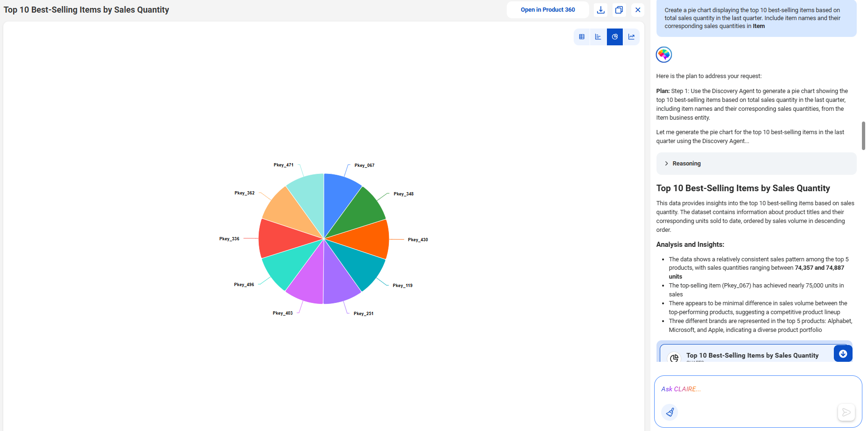Open in Product 360 button

coord(547,10)
